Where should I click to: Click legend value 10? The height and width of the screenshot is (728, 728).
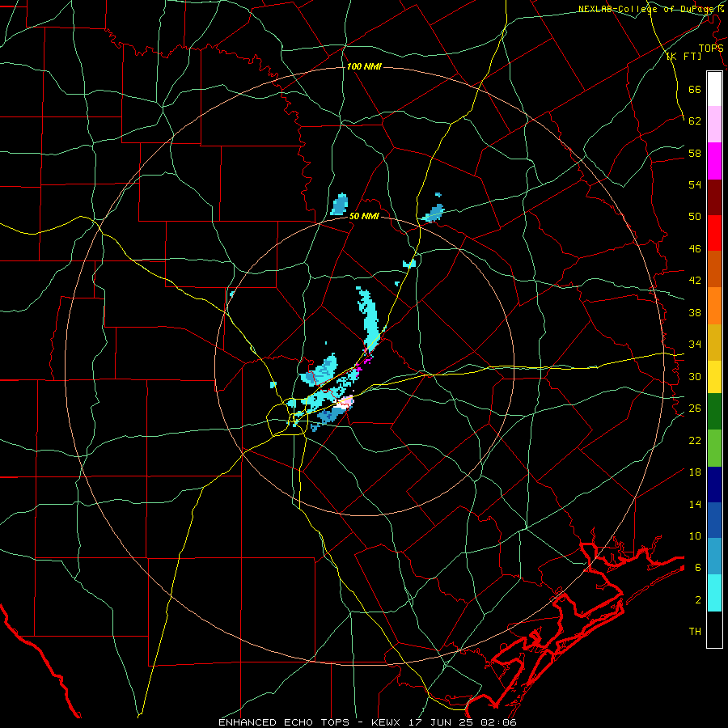tap(695, 536)
